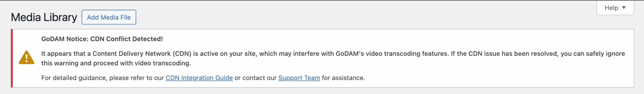Viewport: 644px width, 94px height.
Task: Click 'GoDAM Notice:' bold label
Action: [x=65, y=39]
